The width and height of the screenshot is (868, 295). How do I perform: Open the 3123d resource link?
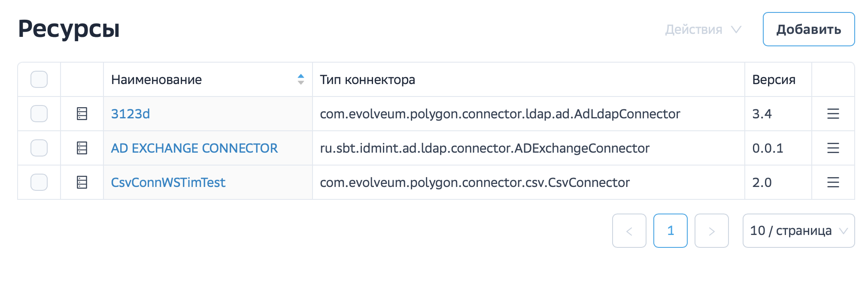point(131,114)
